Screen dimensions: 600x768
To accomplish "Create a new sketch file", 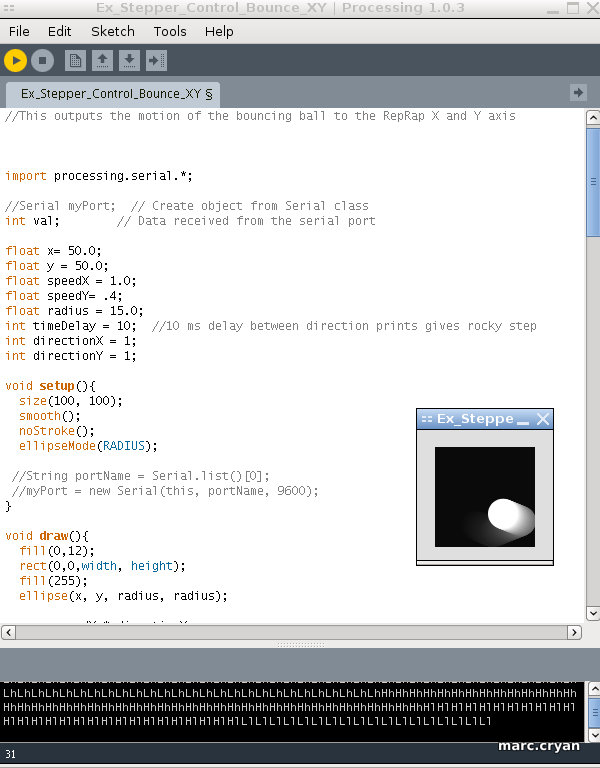I will 75,61.
